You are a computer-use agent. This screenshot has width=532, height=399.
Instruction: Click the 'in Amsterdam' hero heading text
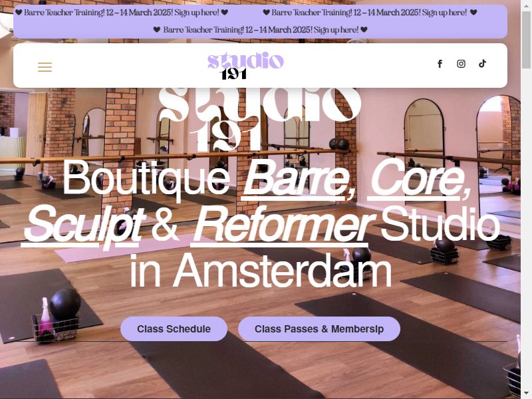pos(261,271)
